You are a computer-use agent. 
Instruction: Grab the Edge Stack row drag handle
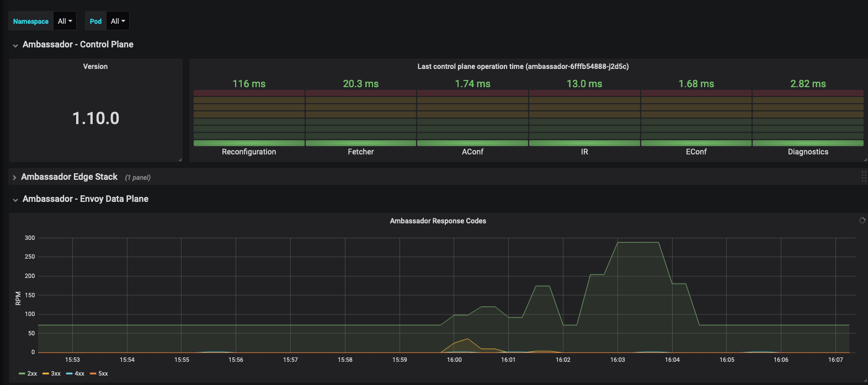point(864,177)
